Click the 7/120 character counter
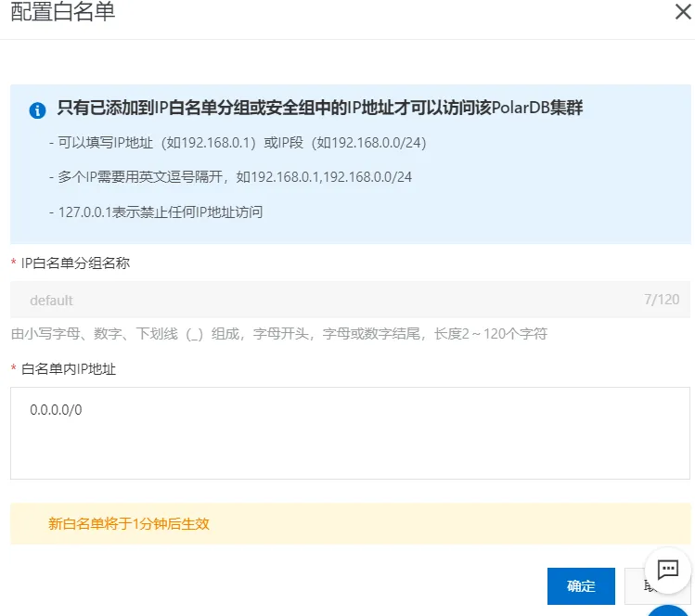The width and height of the screenshot is (695, 616). point(662,300)
